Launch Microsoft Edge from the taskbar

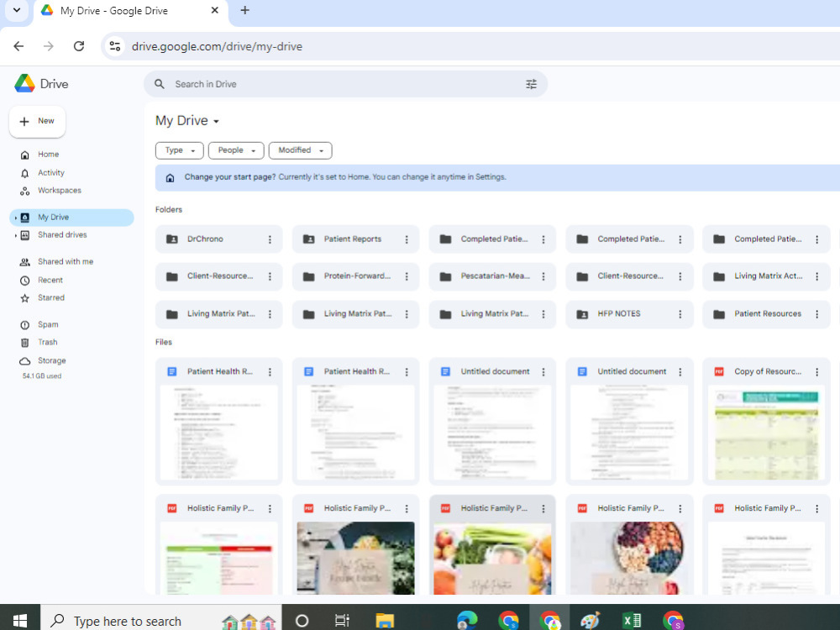[x=466, y=621]
